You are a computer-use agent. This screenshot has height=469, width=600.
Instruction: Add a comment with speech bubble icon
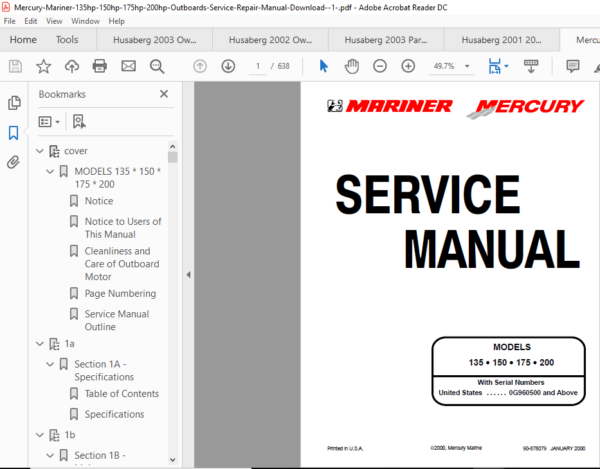[x=572, y=66]
